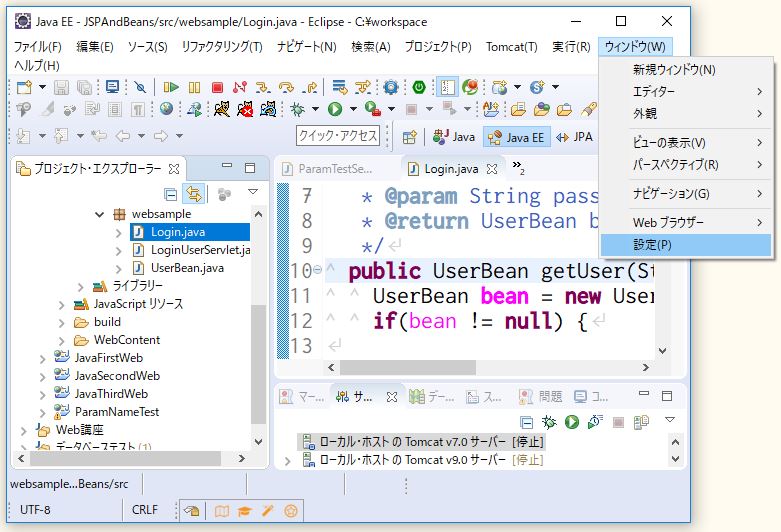Expand the Tomcat v9.0 server entry

pos(287,461)
